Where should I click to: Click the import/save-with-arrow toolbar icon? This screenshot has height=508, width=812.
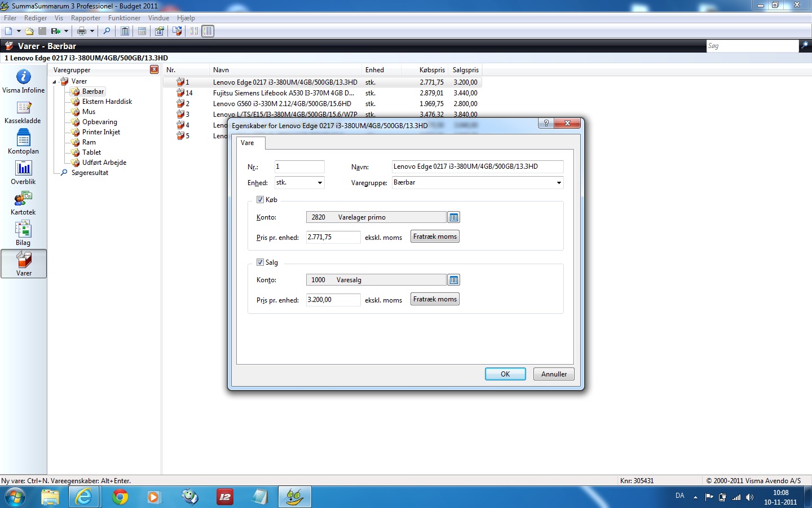[x=55, y=31]
